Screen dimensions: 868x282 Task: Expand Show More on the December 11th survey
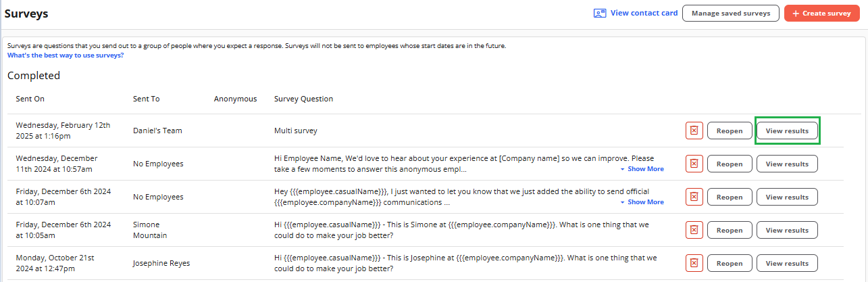tap(642, 169)
